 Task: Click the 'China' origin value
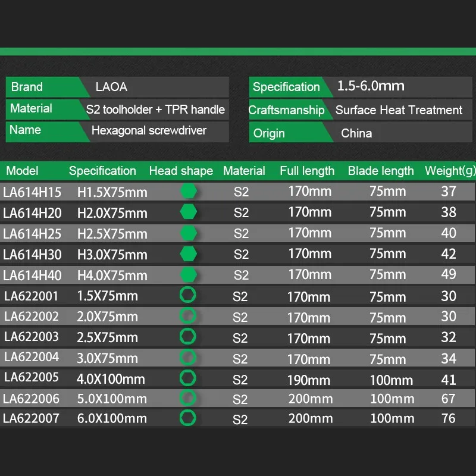pos(356,133)
